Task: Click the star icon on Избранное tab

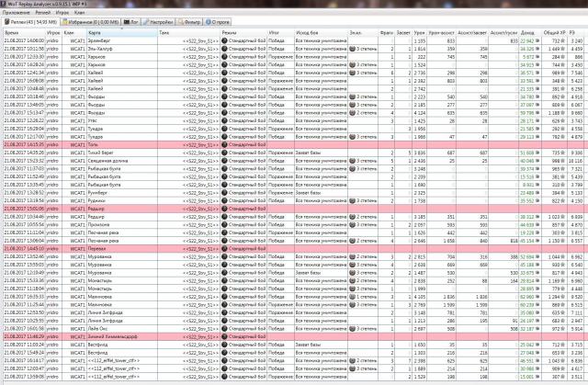Action: click(x=66, y=21)
